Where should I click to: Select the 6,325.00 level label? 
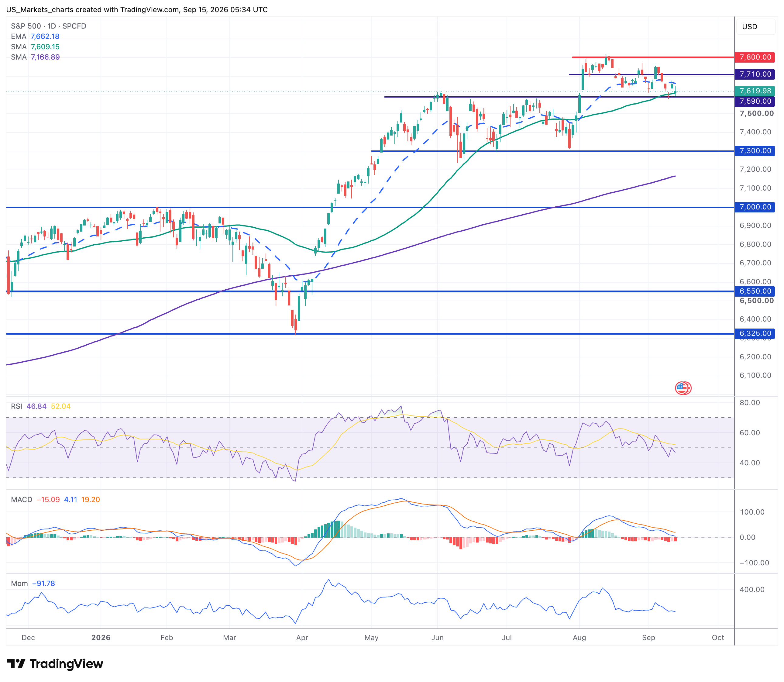pos(755,333)
